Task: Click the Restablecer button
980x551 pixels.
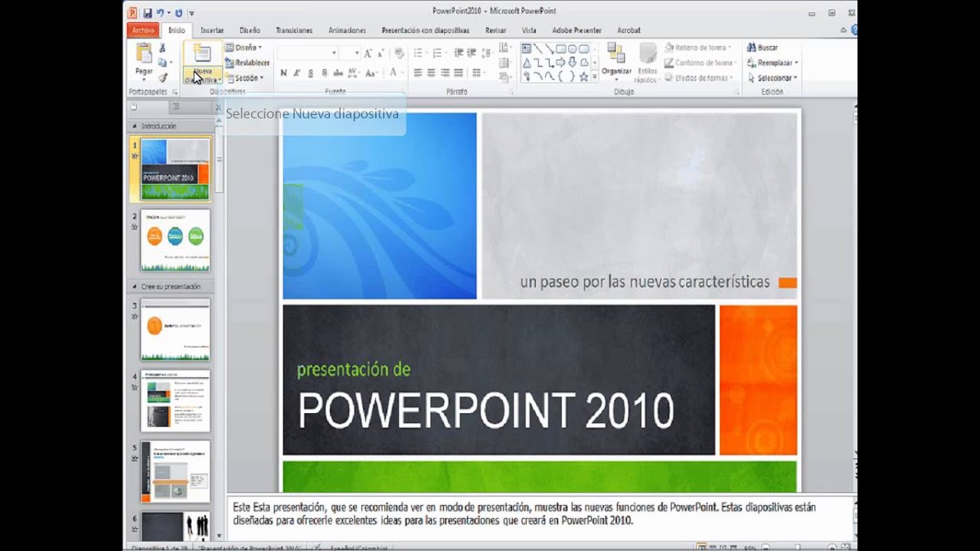Action: coord(247,63)
